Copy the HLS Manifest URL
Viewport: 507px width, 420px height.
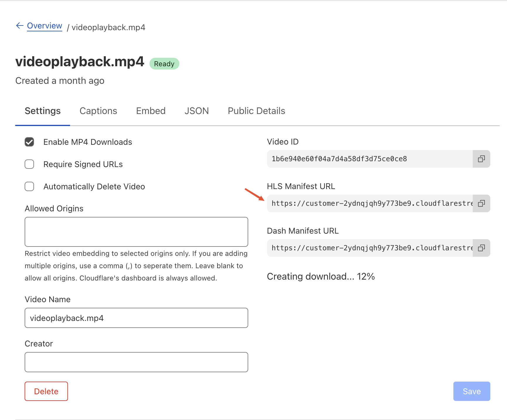[x=481, y=203]
